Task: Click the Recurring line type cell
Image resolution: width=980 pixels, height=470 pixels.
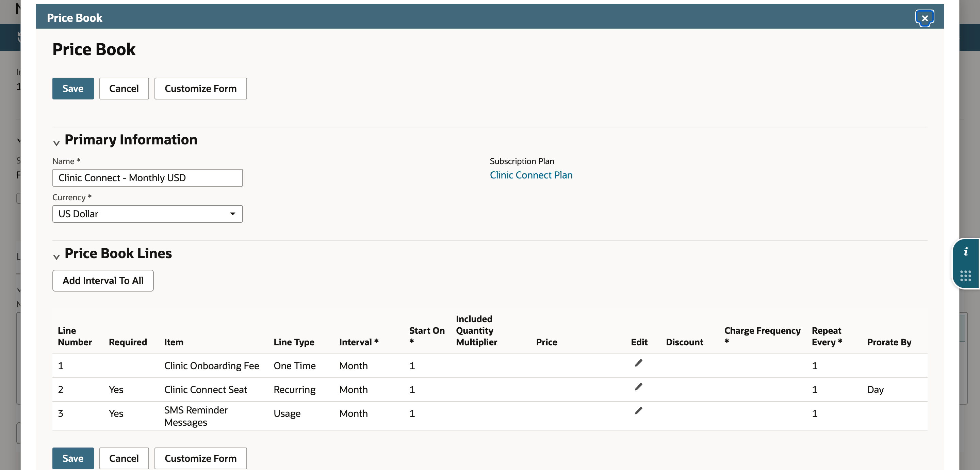Action: pyautogui.click(x=295, y=390)
